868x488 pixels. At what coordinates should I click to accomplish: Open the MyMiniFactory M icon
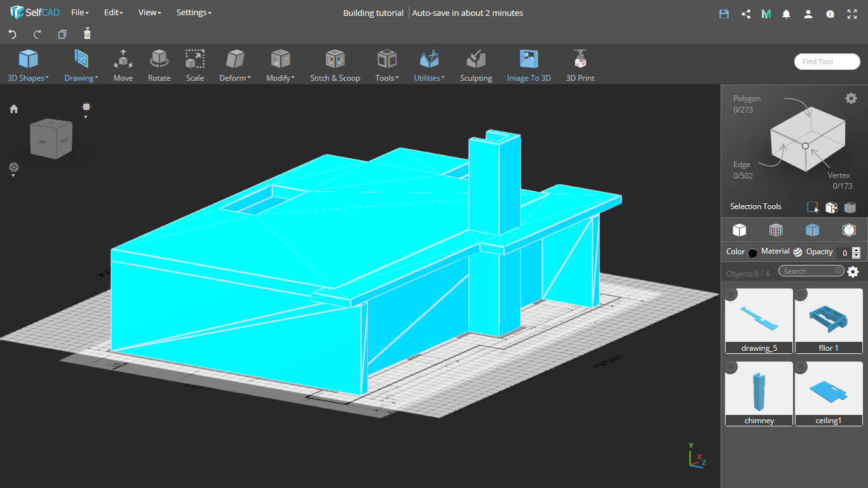766,13
